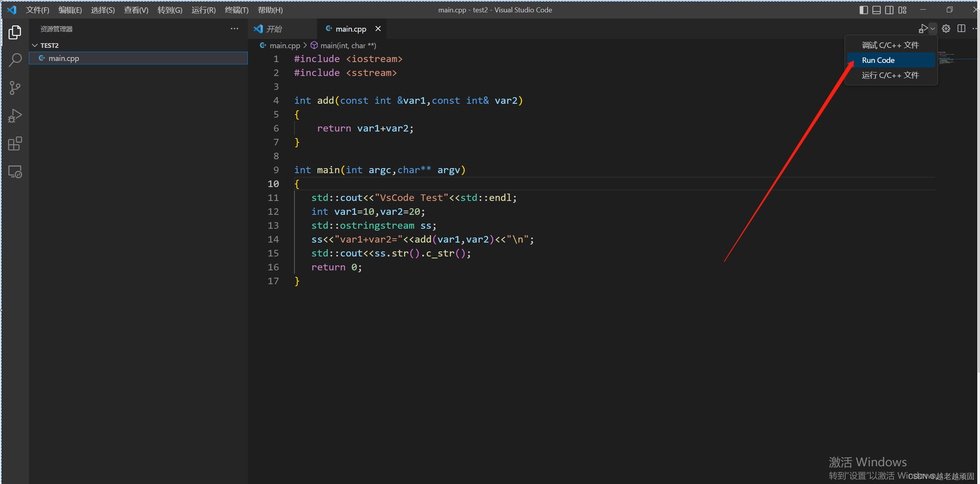The width and height of the screenshot is (980, 484).
Task: Click the debug/run play button in the editor toolbar
Action: 923,29
